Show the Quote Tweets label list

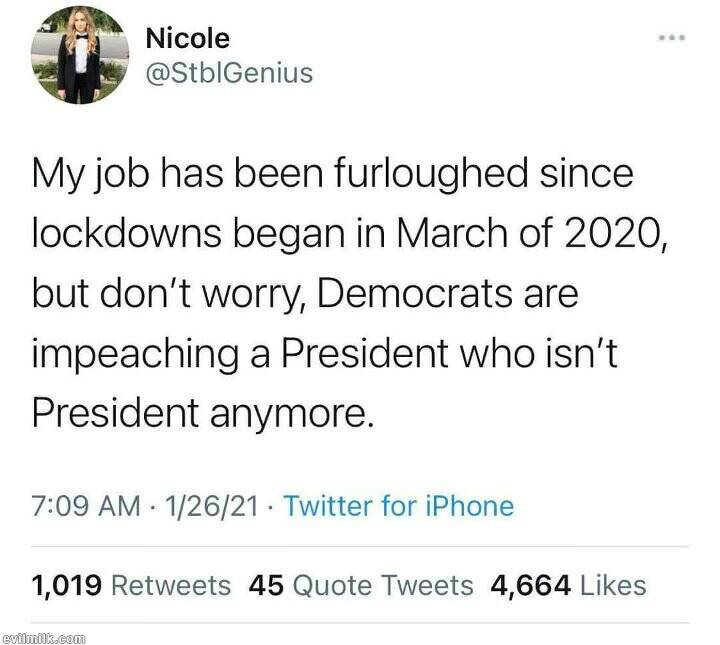[x=381, y=585]
